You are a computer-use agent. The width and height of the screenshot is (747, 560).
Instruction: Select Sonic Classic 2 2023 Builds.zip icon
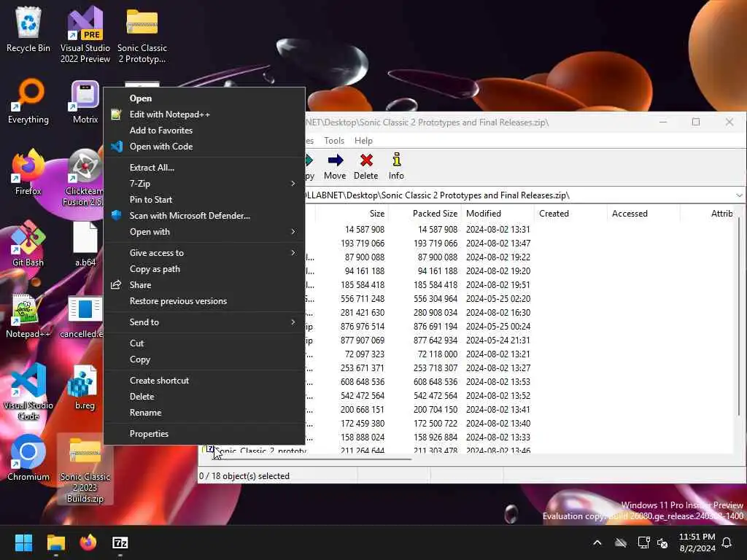pyautogui.click(x=85, y=469)
